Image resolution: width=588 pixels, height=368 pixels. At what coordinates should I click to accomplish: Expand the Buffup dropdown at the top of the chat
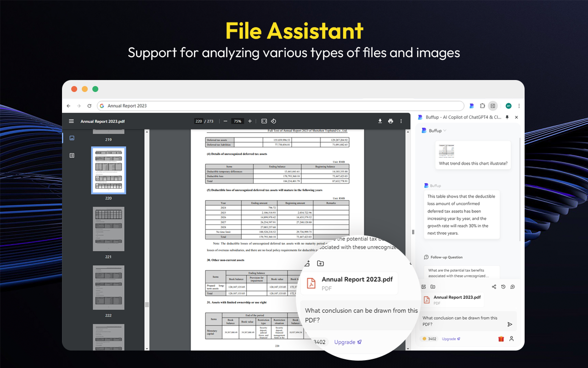(434, 131)
